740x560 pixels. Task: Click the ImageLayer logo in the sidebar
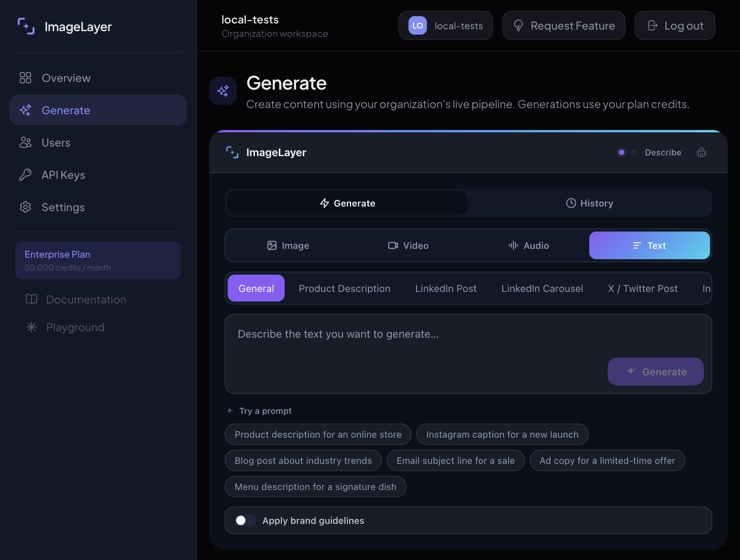coord(64,27)
